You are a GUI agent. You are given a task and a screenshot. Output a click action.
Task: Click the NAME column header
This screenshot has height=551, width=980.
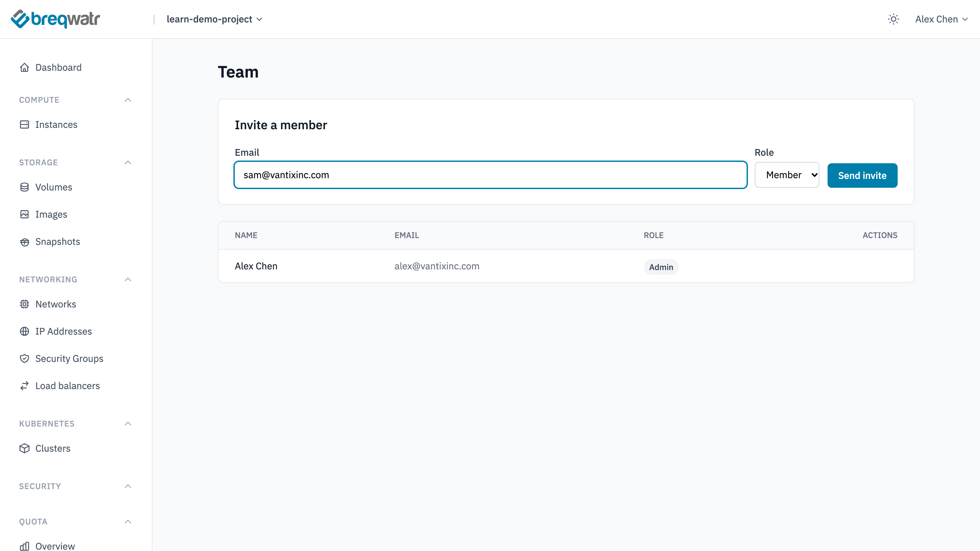[246, 235]
